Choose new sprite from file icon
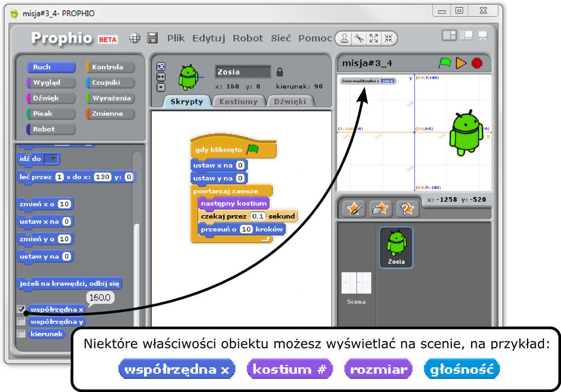The width and height of the screenshot is (561, 392). 380,209
